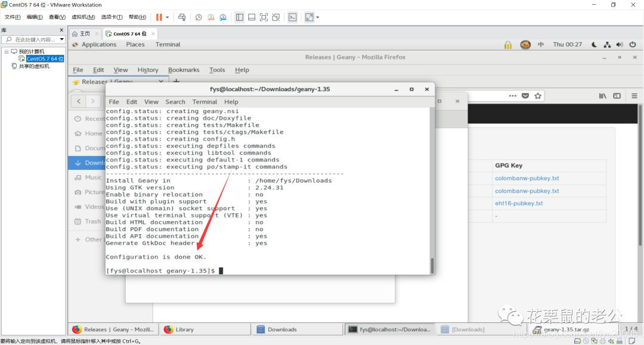Click the terminal window scrollbar thumb
This screenshot has width=644, height=345.
click(x=432, y=266)
